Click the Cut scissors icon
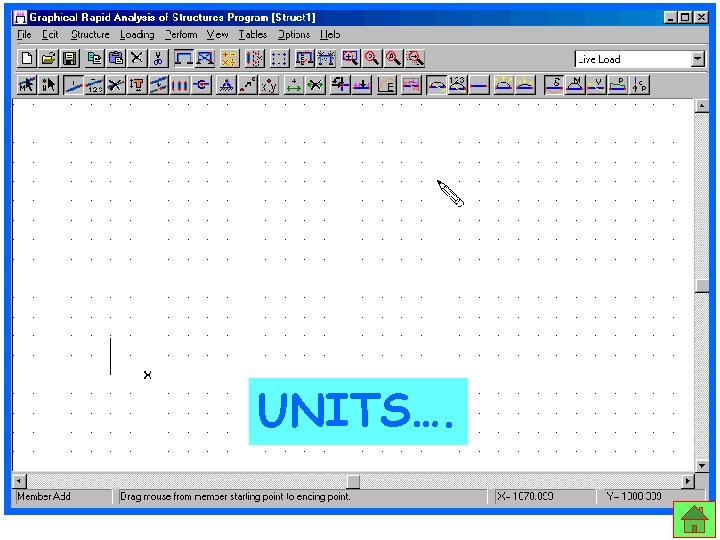Viewport: 720px width, 540px height. pyautogui.click(x=158, y=58)
